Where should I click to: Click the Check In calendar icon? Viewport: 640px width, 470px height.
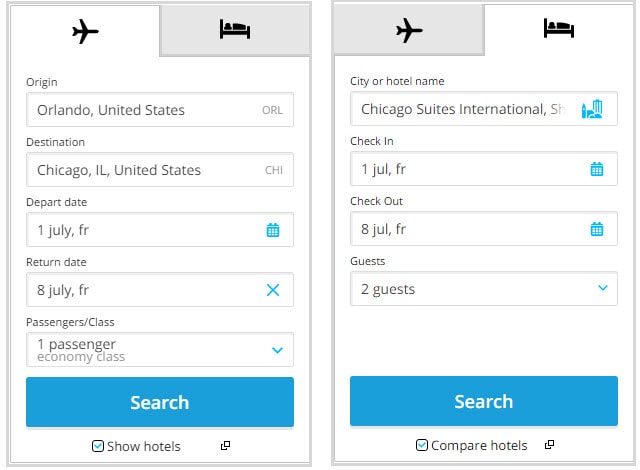pos(597,169)
